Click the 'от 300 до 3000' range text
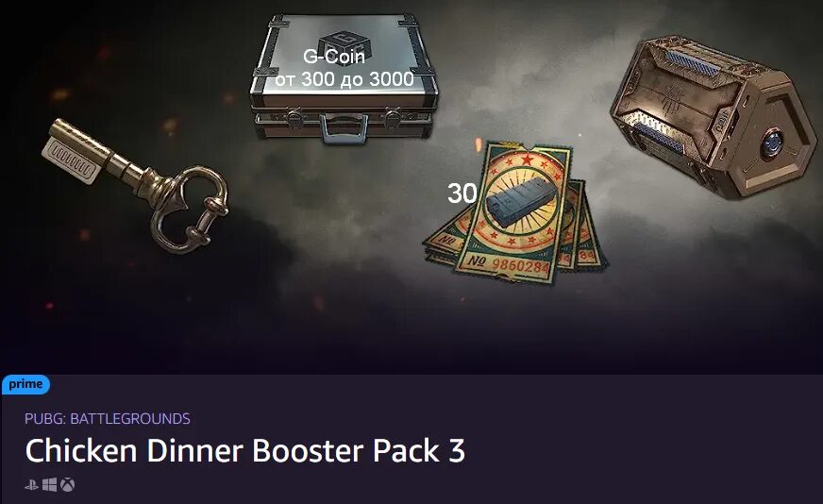Viewport: 823px width, 504px height. [344, 79]
